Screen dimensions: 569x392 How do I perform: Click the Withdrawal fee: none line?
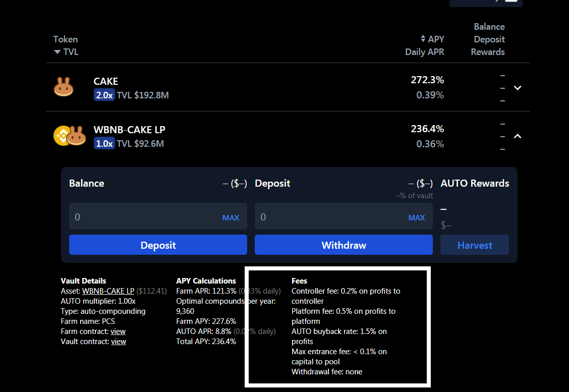tap(327, 372)
